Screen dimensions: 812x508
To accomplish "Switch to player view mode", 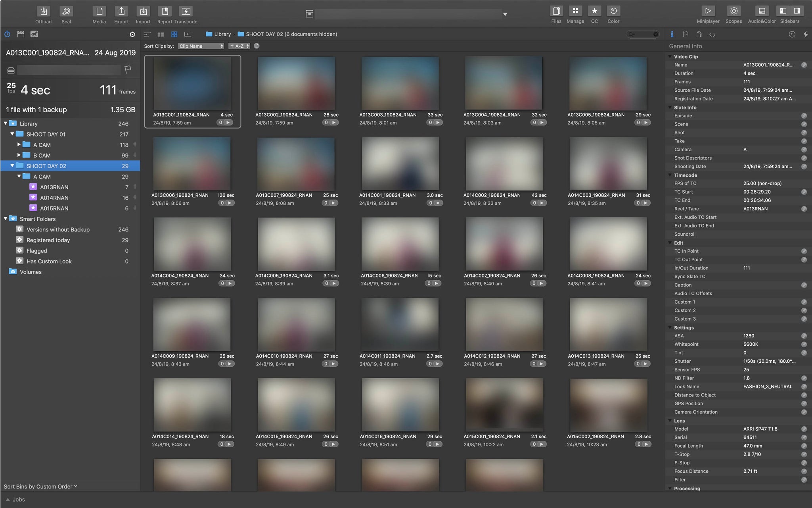I will pos(188,35).
